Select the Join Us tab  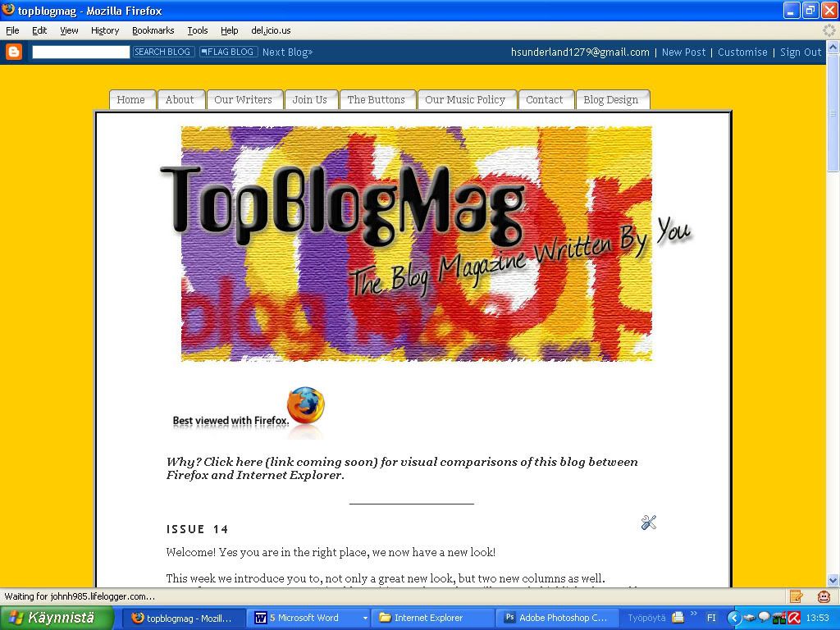pyautogui.click(x=311, y=99)
